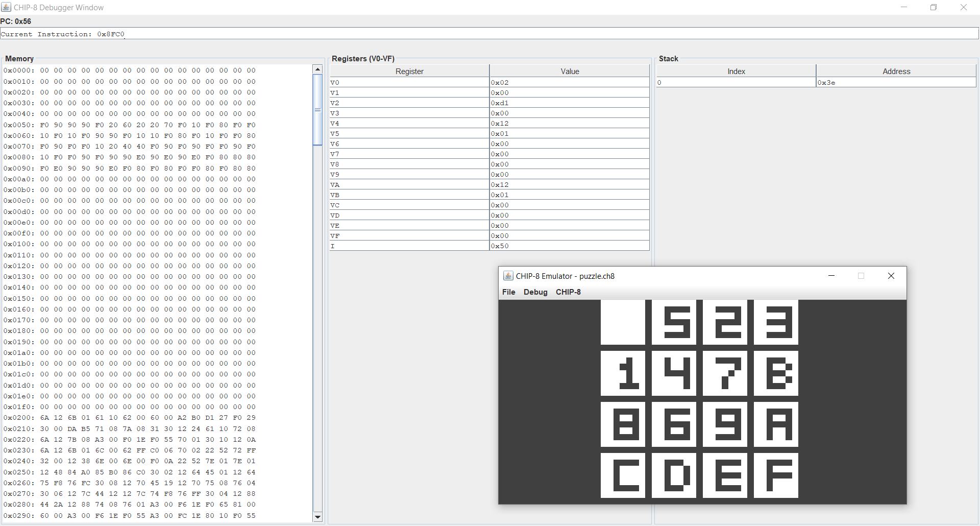This screenshot has height=526, width=980.
Task: Click the PC: 0x56 label
Action: (16, 21)
